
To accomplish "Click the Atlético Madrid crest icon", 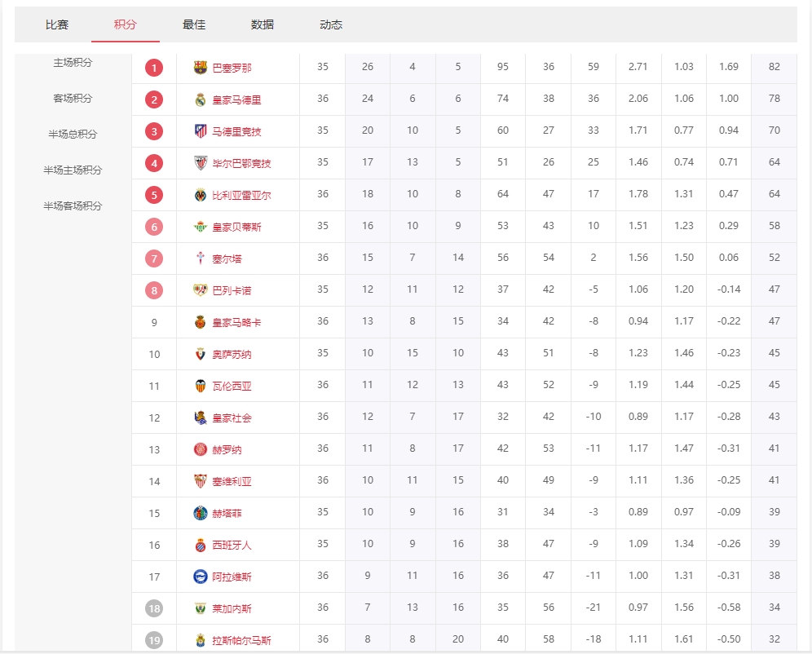I will click(x=201, y=131).
